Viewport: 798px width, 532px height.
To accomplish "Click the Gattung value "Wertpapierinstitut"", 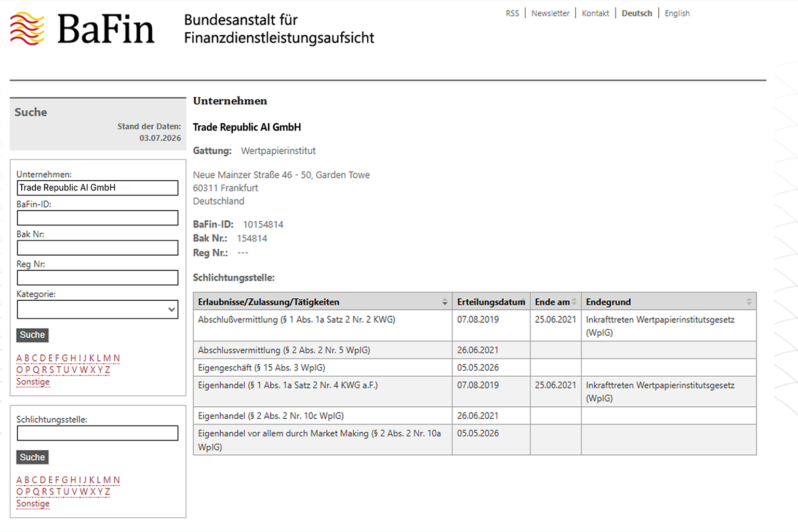I will tap(278, 151).
